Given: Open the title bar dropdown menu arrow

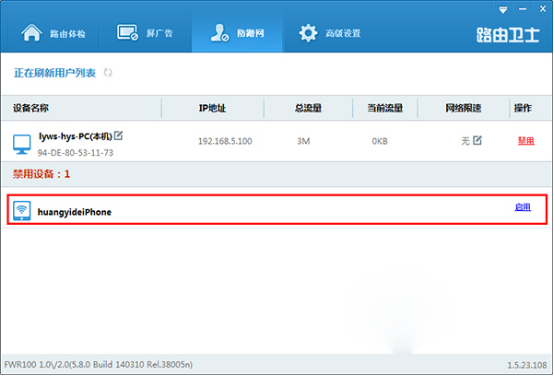Looking at the screenshot, I should click(503, 10).
